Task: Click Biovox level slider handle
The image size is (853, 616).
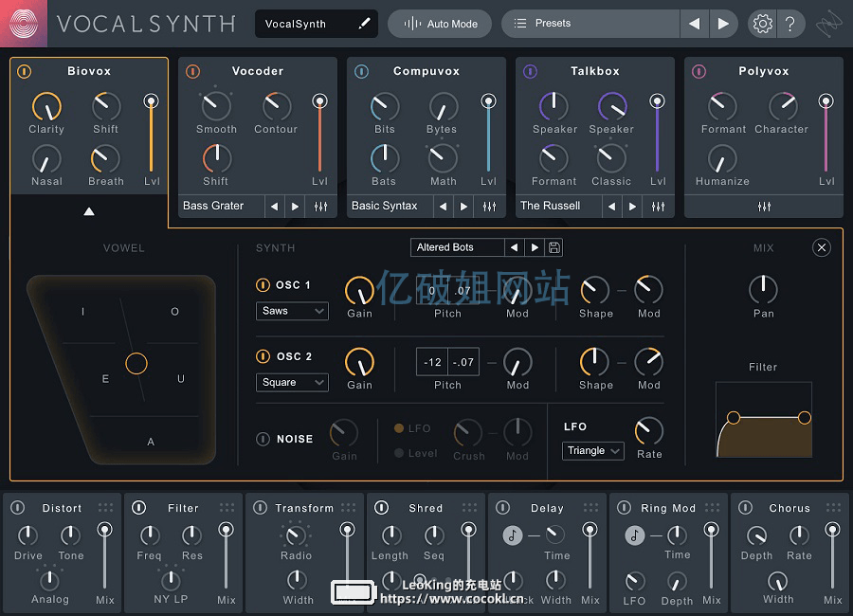Action: tap(152, 100)
